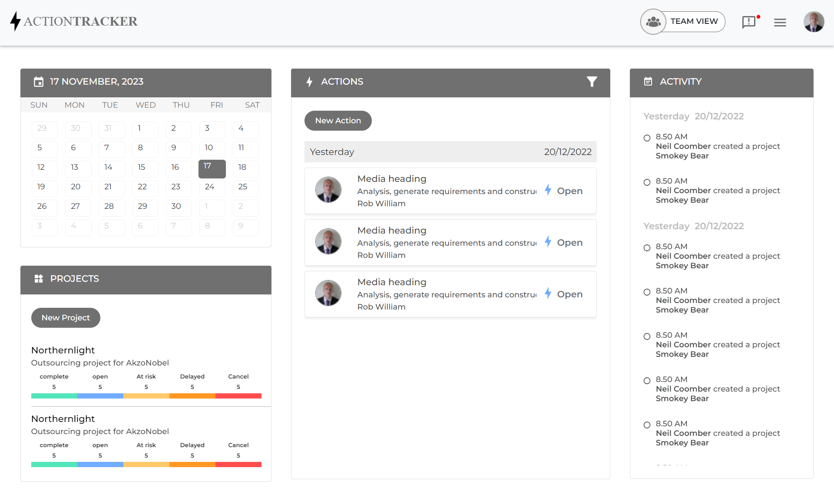This screenshot has height=504, width=834.
Task: Select second activity entry circle marker
Action: point(647,182)
